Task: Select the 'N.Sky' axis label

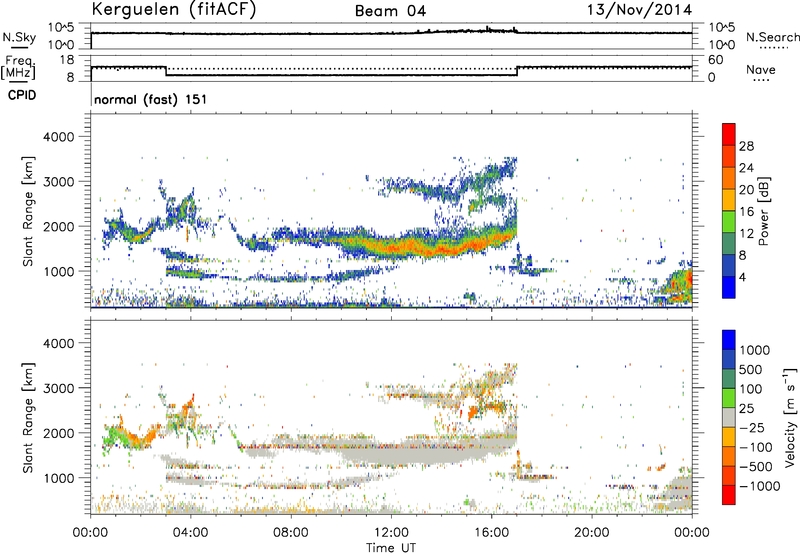Action: (x=19, y=37)
